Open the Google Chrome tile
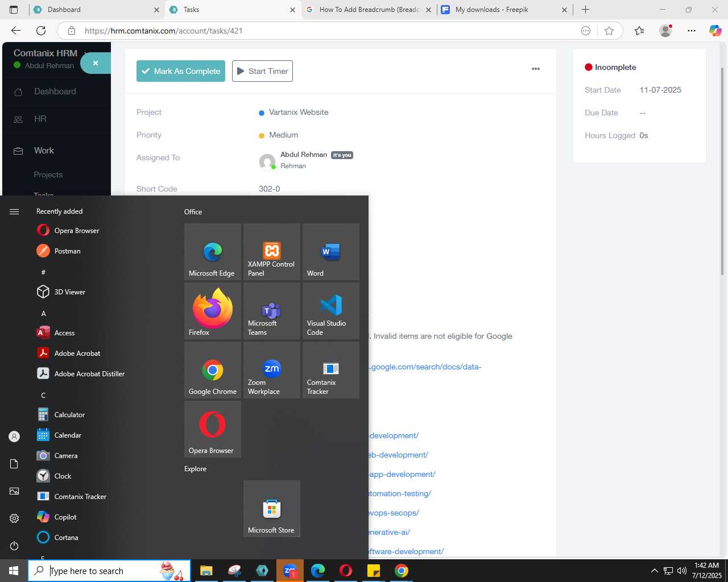 213,370
